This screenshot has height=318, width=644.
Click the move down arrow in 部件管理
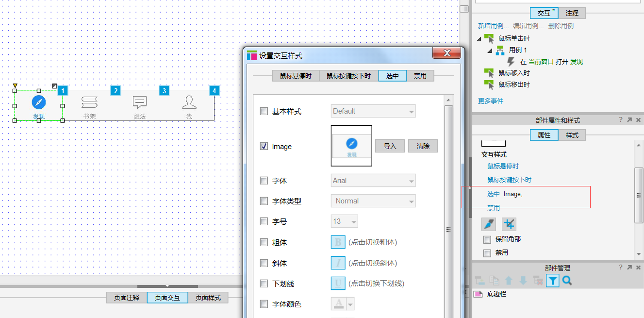click(523, 280)
